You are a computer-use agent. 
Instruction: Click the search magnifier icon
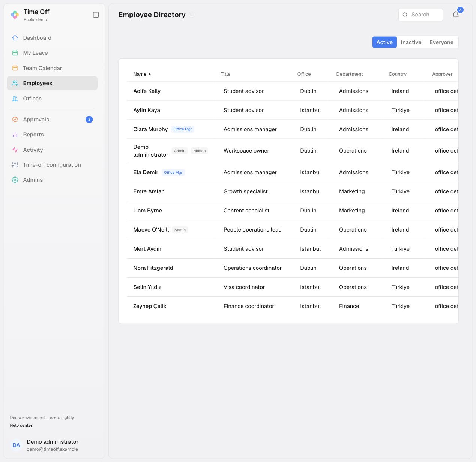pos(405,15)
